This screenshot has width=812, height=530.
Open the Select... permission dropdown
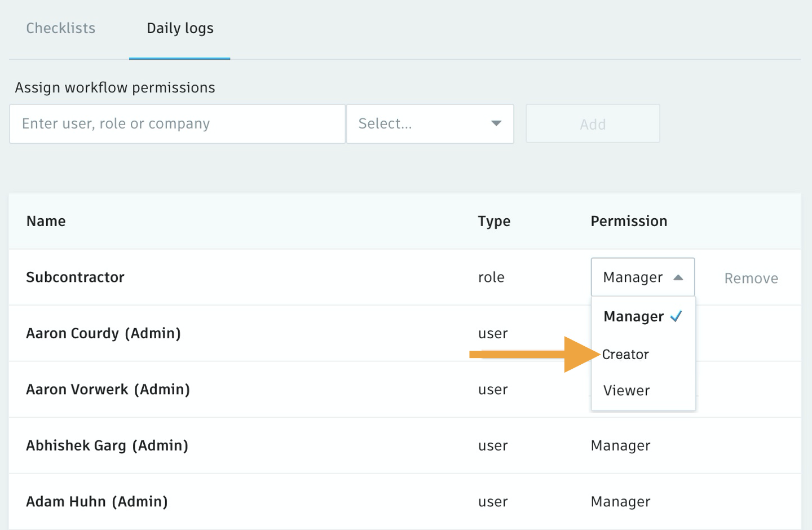pos(430,123)
